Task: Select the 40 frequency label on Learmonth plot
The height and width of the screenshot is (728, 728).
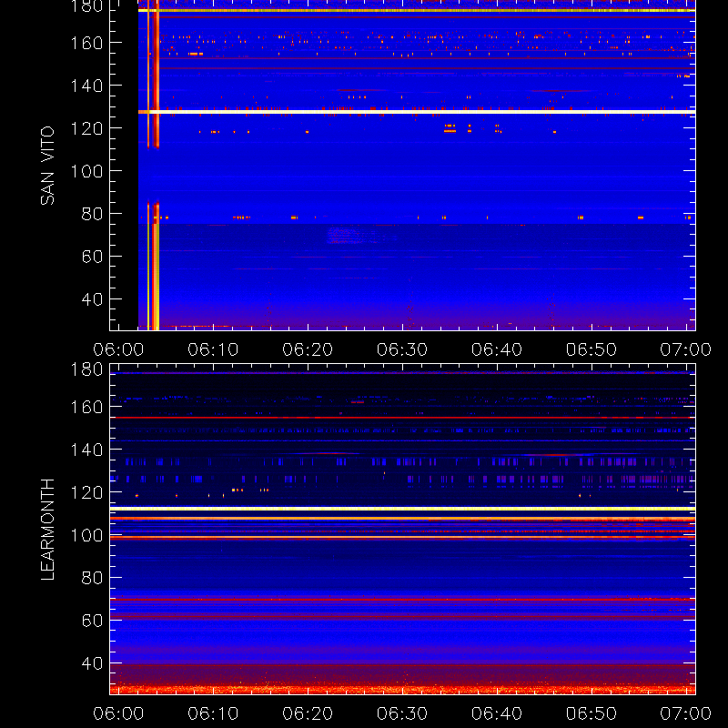Action: click(93, 663)
